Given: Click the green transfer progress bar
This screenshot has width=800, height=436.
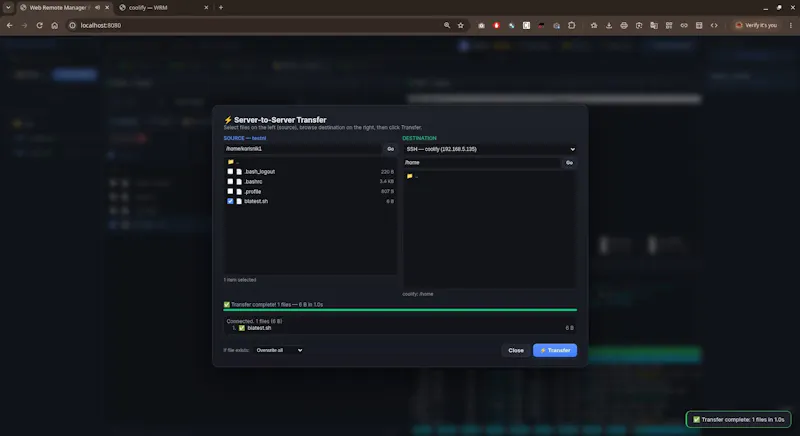Looking at the screenshot, I should [x=400, y=310].
